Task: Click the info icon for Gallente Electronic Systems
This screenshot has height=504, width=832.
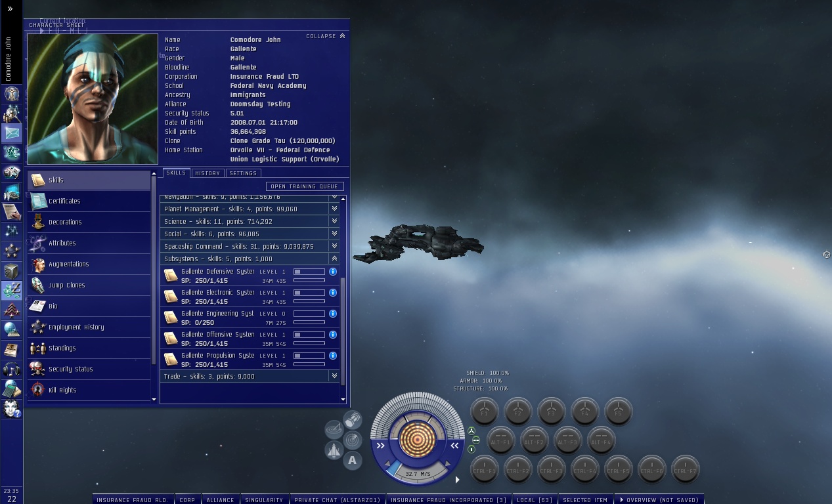Action: (x=333, y=293)
